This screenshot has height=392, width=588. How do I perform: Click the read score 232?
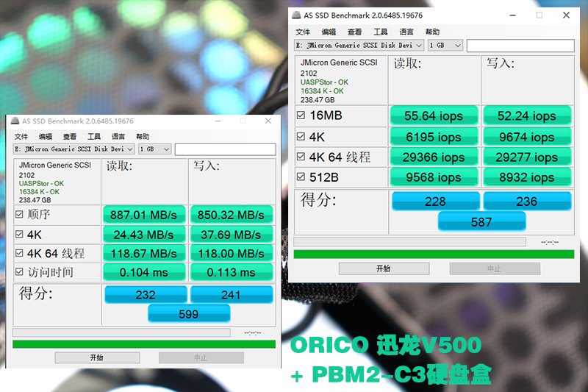(x=146, y=294)
